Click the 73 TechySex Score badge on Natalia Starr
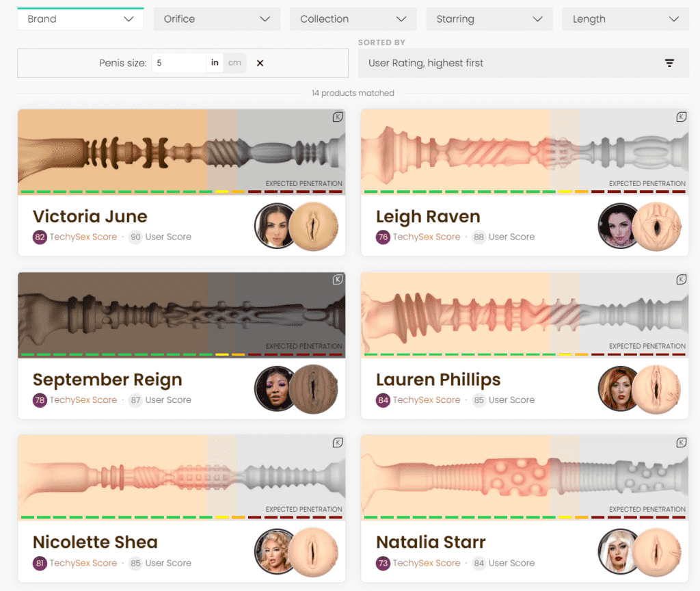 coord(383,563)
